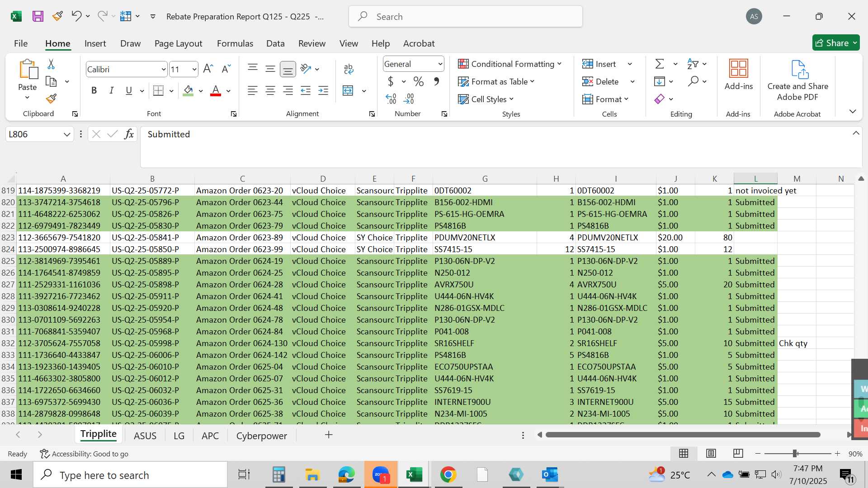This screenshot has width=868, height=488.
Task: Click the Fill Color bucket swatch
Action: [x=189, y=91]
